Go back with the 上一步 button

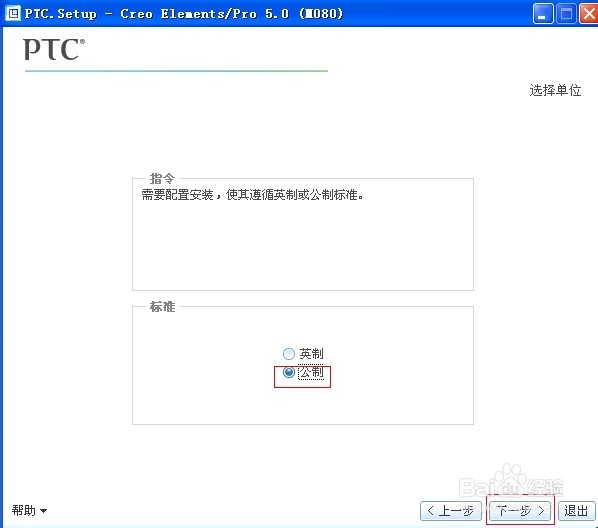pyautogui.click(x=451, y=510)
